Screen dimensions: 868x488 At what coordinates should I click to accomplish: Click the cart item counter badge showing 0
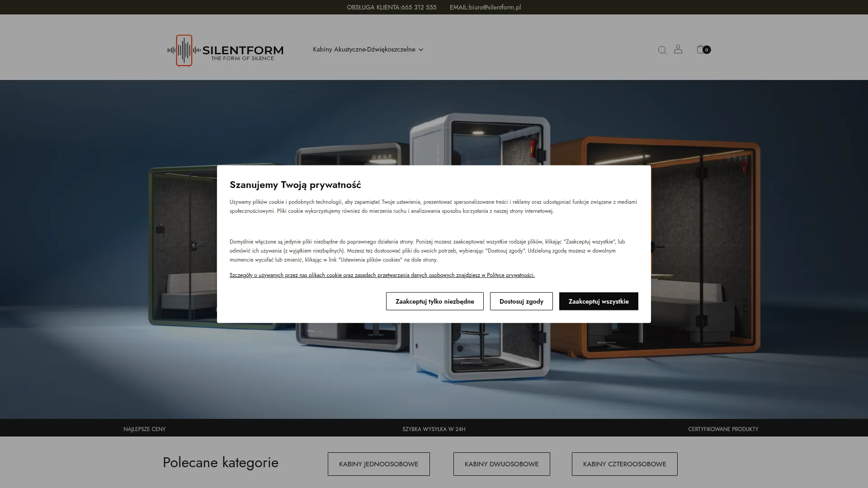707,50
